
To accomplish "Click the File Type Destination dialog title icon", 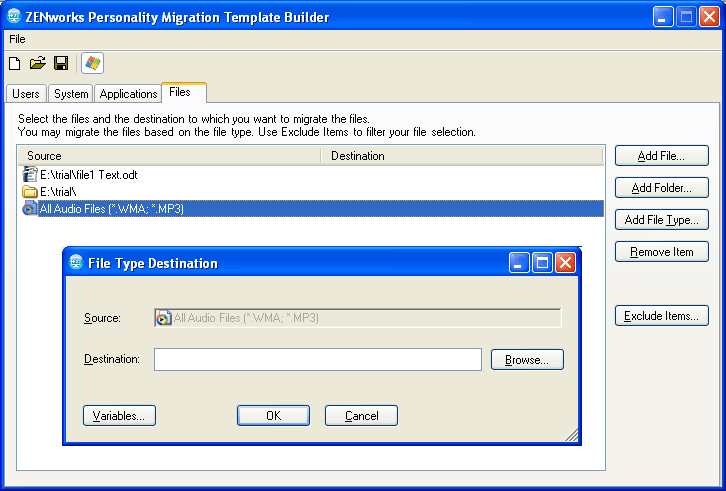I will [x=76, y=262].
